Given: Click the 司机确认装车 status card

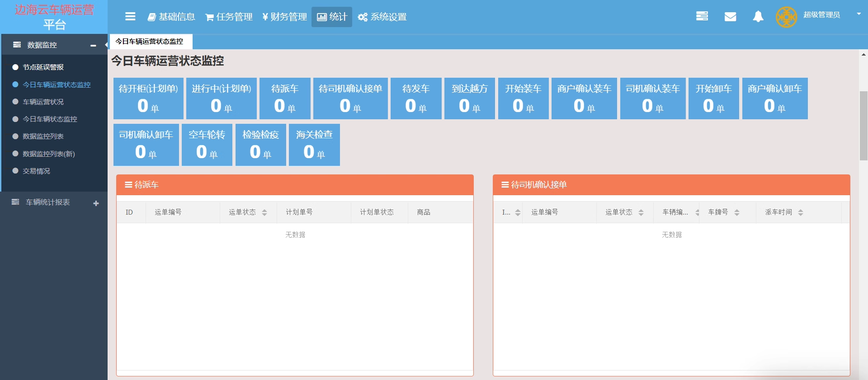Looking at the screenshot, I should click(x=653, y=99).
